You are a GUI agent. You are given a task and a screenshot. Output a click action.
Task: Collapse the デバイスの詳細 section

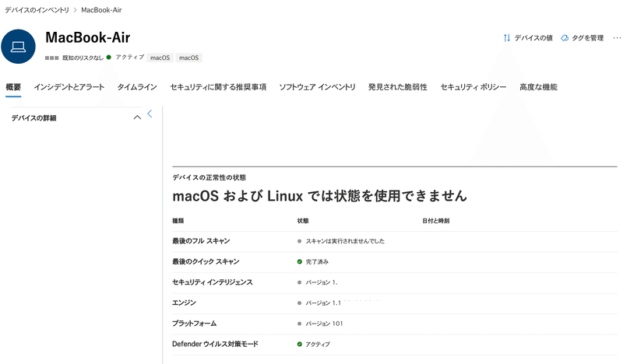click(137, 117)
